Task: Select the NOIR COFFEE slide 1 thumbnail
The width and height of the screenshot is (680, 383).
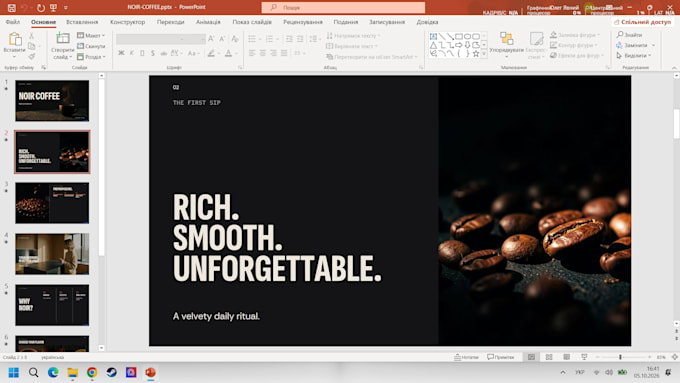Action: [52, 101]
